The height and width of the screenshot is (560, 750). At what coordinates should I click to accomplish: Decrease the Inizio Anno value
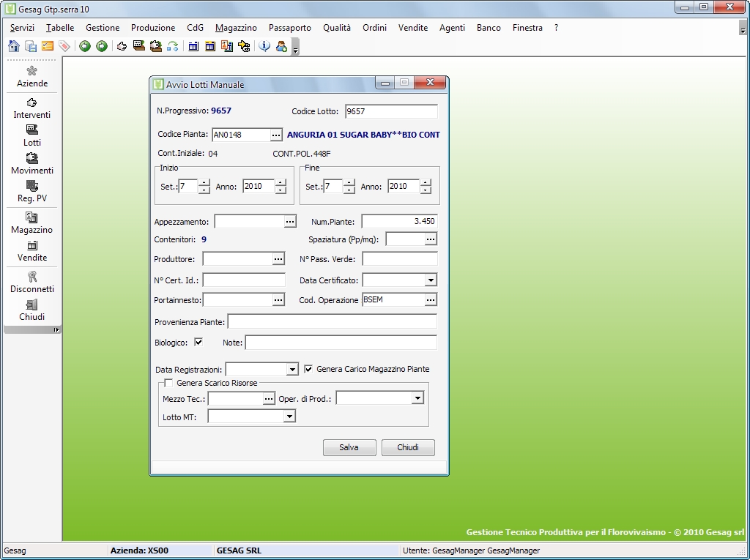pos(281,190)
